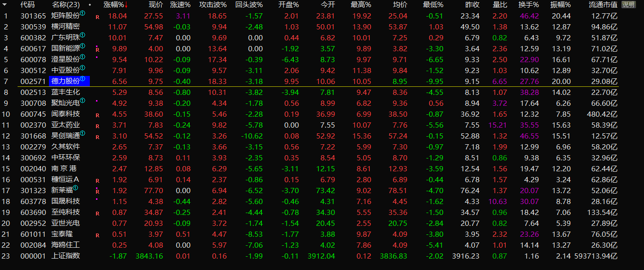This screenshot has height=270, width=644.
Task: Click the red sort arrow next to 涨幅%
Action: [x=126, y=5]
